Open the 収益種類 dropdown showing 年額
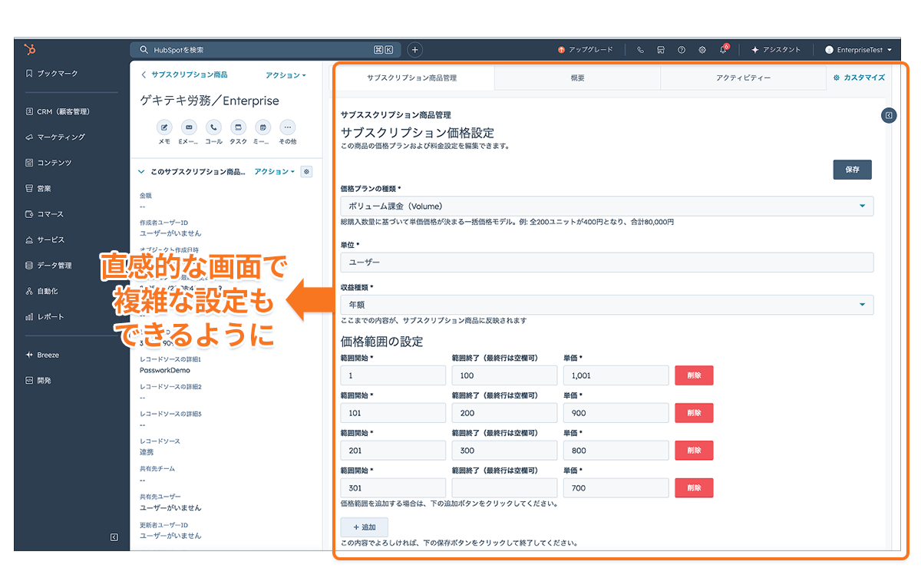 [x=606, y=305]
